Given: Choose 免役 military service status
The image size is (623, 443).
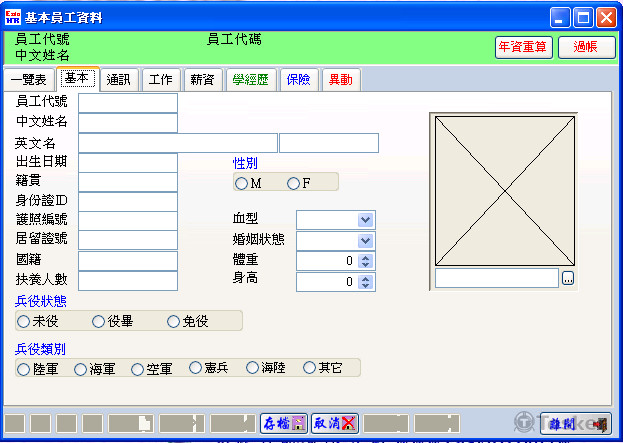Looking at the screenshot, I should click(173, 321).
